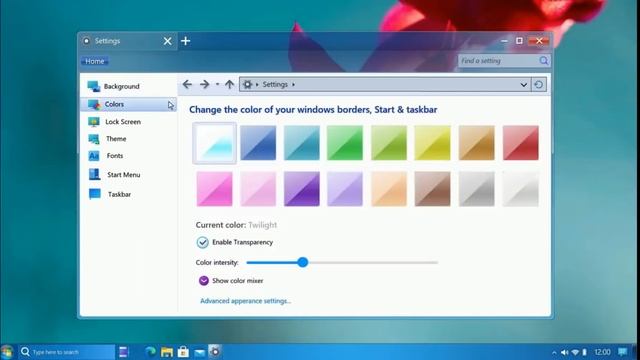Pick the lime green color swatch
640x360 pixels.
point(389,142)
